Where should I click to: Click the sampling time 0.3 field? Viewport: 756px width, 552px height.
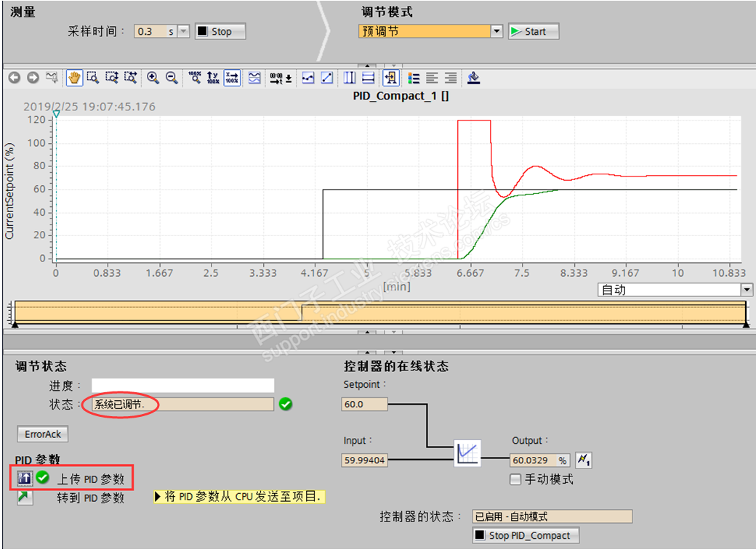pyautogui.click(x=150, y=31)
